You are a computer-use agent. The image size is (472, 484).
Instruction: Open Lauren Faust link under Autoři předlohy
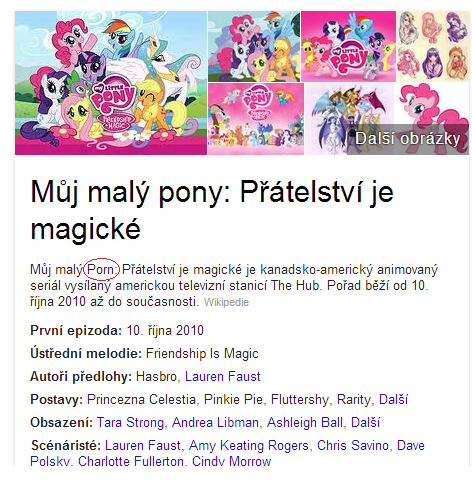(223, 377)
